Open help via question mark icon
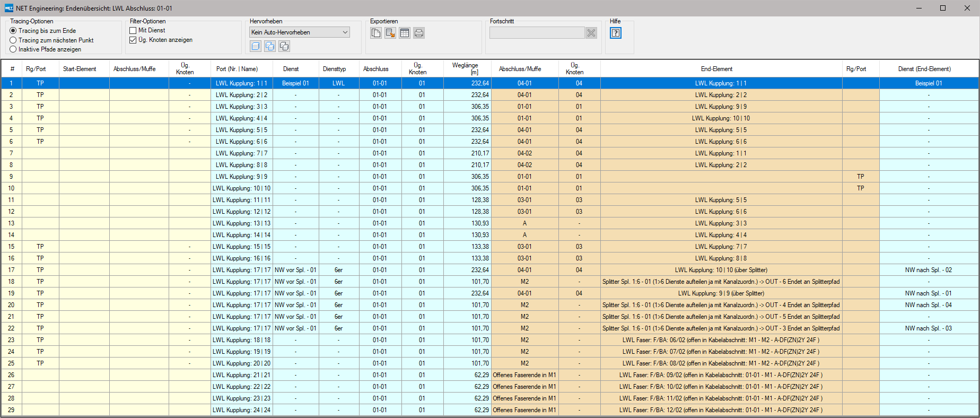The image size is (980, 418). point(615,33)
